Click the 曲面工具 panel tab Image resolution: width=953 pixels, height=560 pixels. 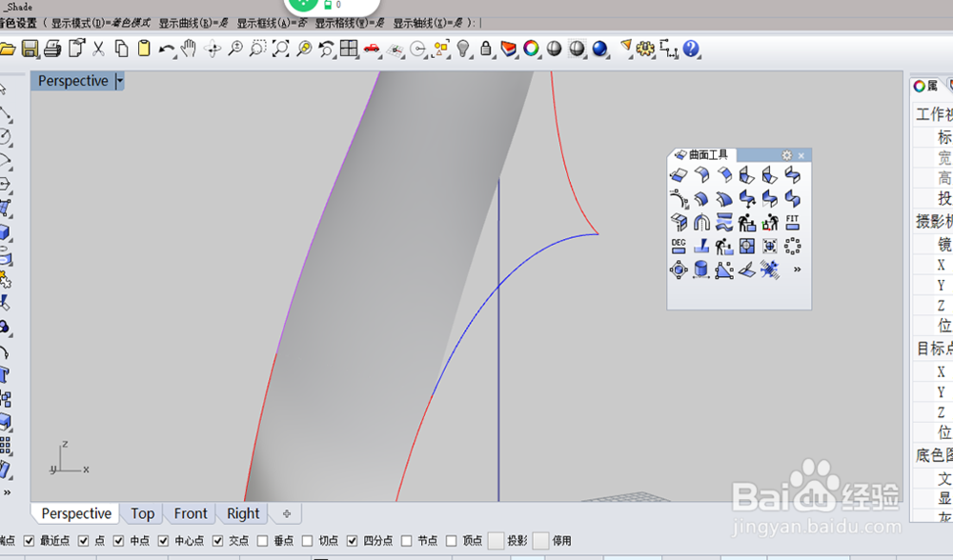click(x=701, y=155)
